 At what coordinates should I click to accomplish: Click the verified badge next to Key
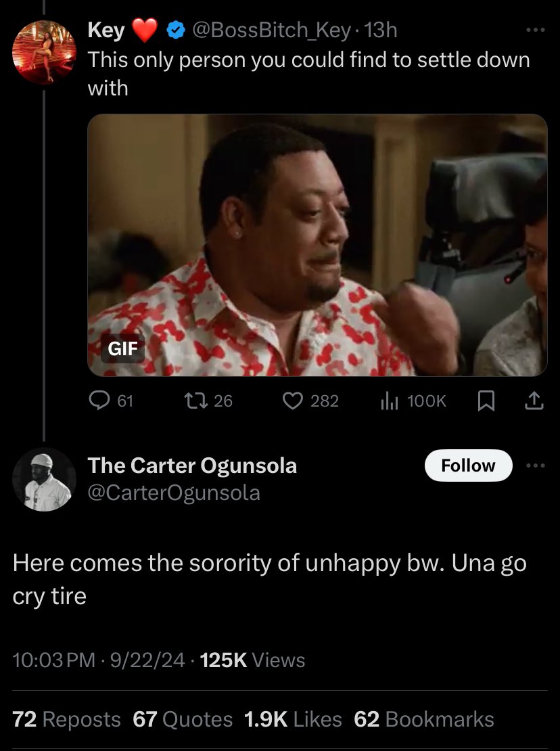click(176, 30)
